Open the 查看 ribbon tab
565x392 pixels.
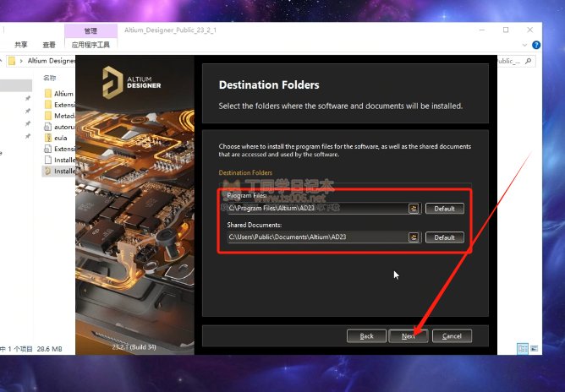pos(49,45)
